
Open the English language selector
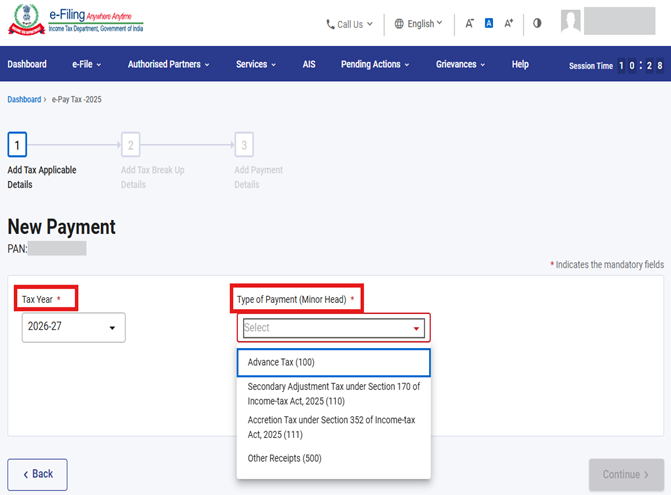(x=418, y=23)
